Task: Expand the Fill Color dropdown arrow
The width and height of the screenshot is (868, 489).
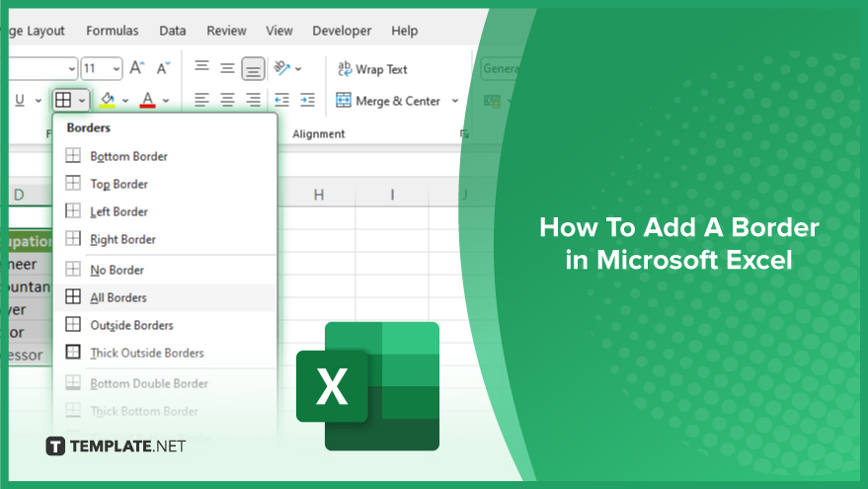Action: pyautogui.click(x=125, y=101)
